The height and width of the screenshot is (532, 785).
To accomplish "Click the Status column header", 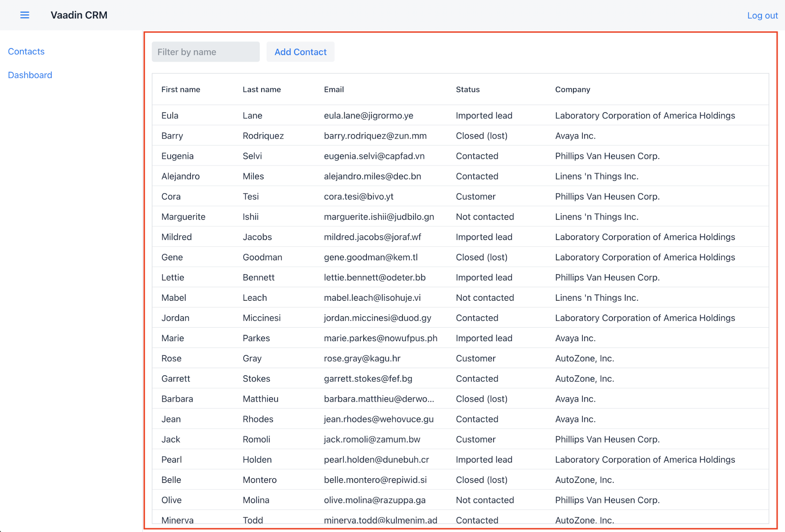I will click(x=468, y=90).
